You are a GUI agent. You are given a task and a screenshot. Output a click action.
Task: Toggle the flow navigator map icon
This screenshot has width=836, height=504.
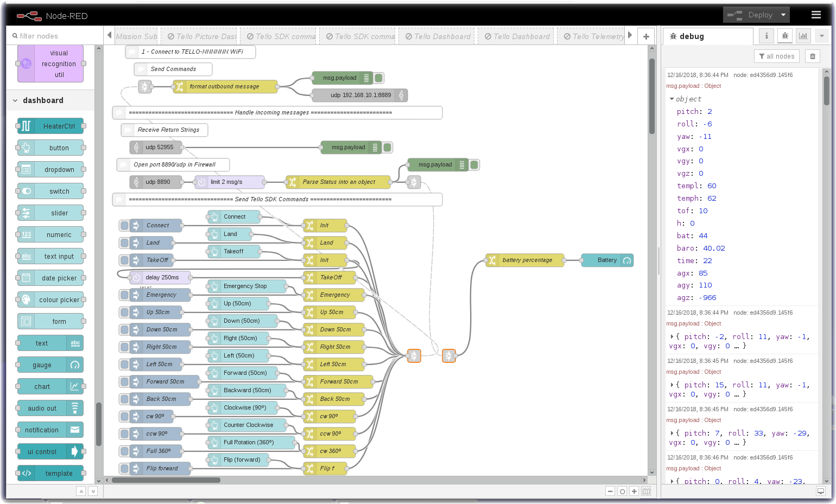click(646, 491)
